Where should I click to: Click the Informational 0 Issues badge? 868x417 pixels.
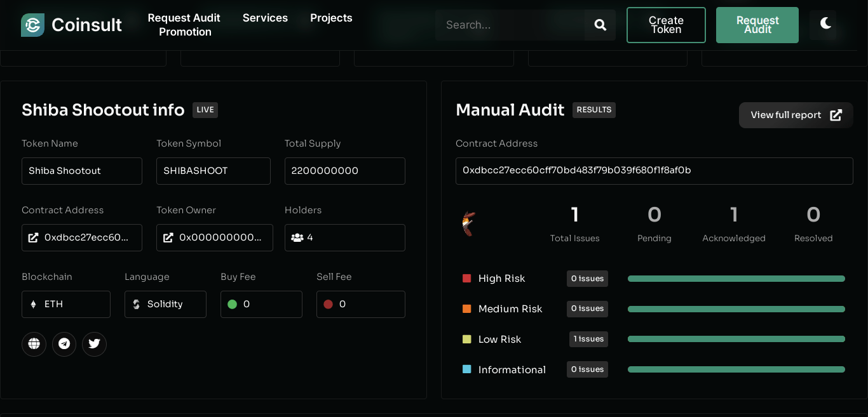[x=587, y=369]
